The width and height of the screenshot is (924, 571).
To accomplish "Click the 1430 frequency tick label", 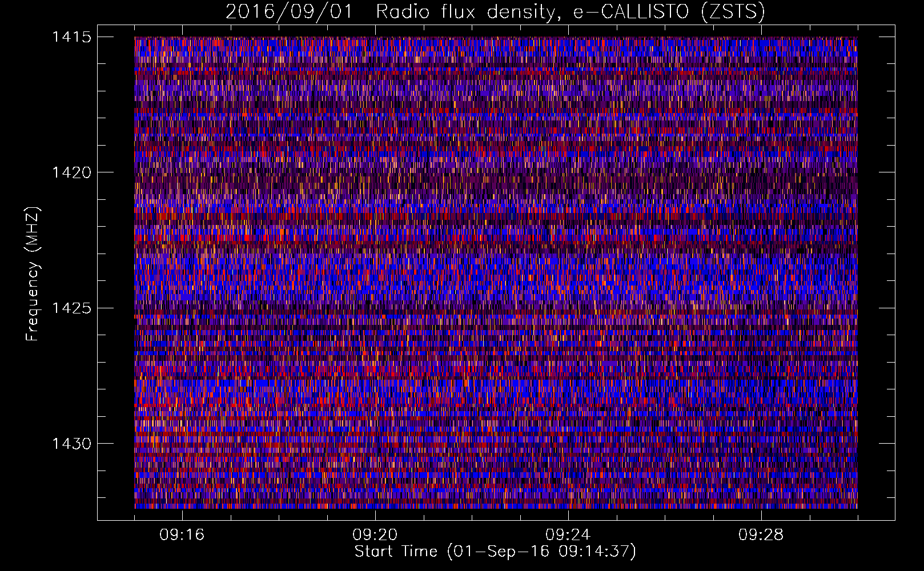I will coord(71,444).
